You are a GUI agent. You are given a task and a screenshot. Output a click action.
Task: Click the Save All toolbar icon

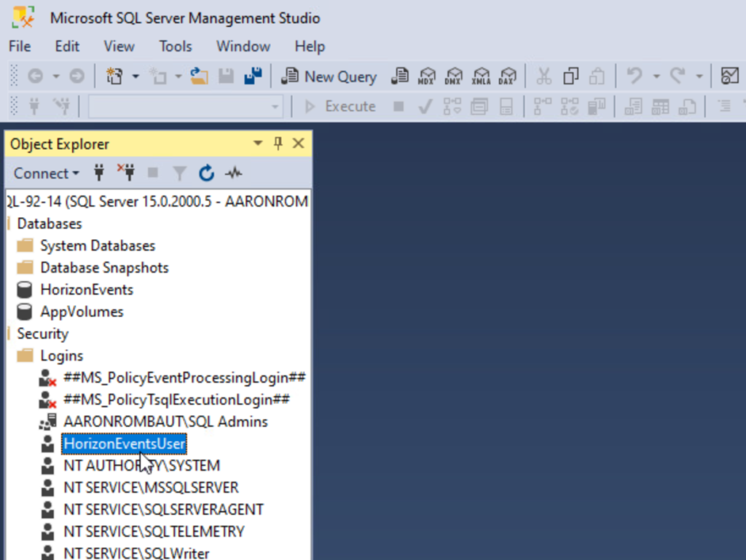point(253,76)
